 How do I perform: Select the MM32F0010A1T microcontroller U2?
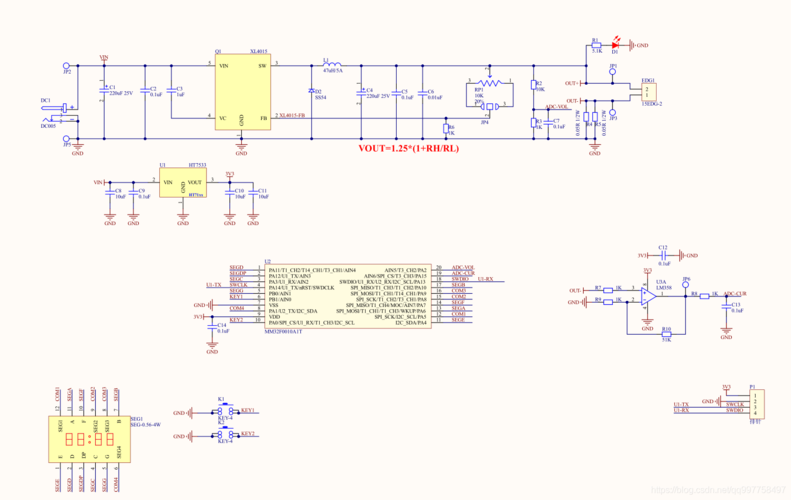click(x=348, y=296)
